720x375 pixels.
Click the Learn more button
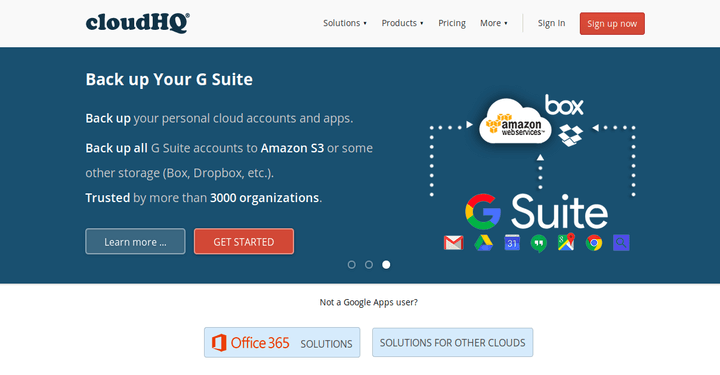tap(135, 241)
